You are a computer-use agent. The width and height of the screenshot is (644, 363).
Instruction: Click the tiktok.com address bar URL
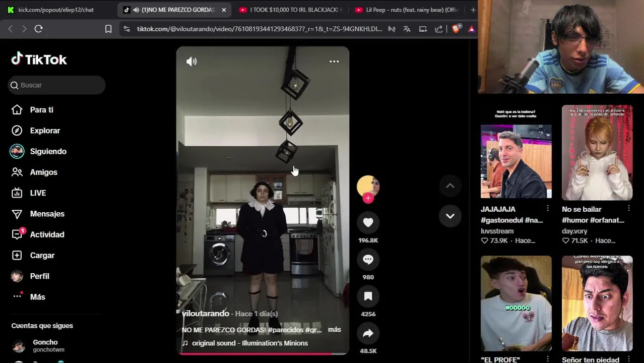pos(260,29)
